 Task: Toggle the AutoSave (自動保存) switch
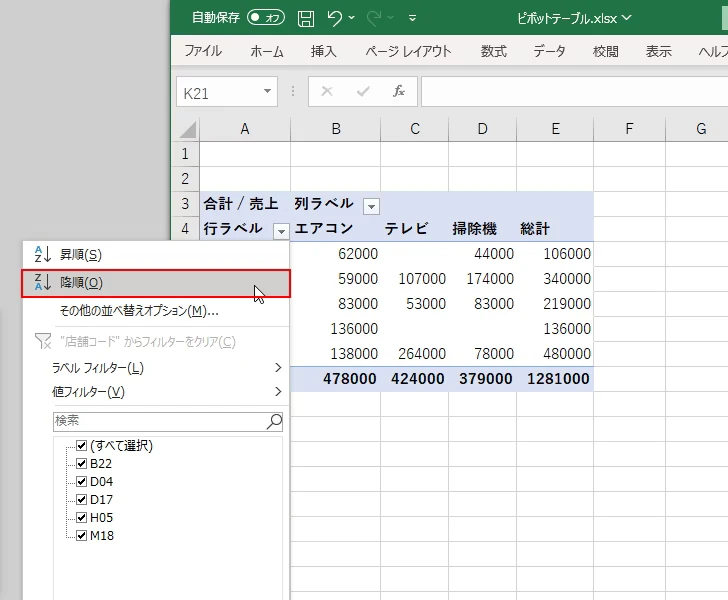click(x=266, y=18)
